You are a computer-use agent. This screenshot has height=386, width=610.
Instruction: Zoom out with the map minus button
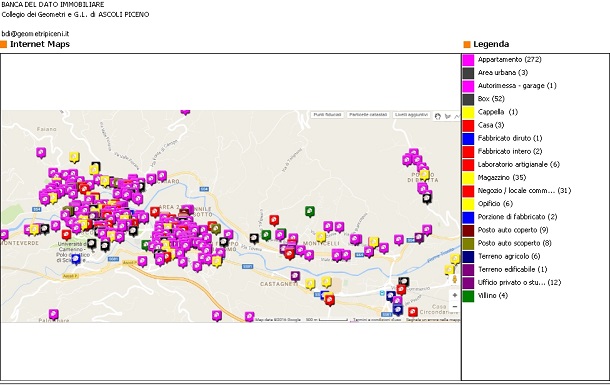point(454,307)
